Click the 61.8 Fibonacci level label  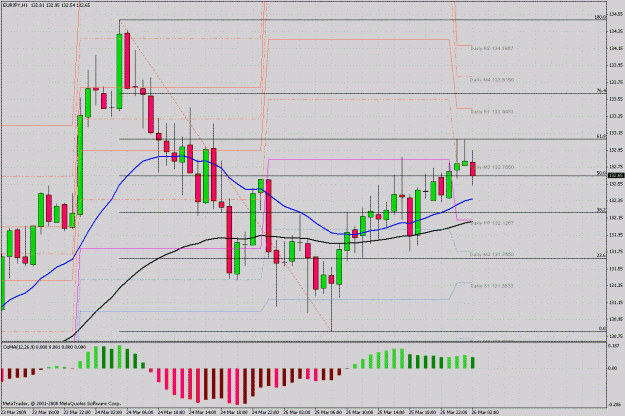tap(601, 136)
